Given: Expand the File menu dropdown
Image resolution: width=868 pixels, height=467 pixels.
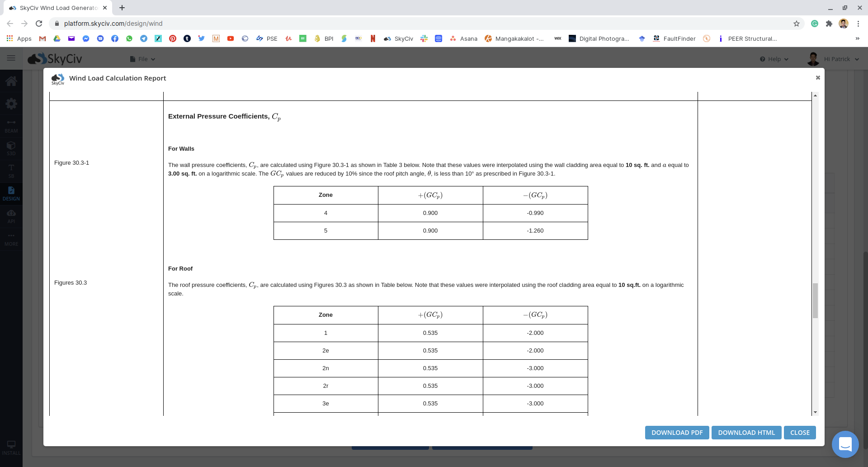Looking at the screenshot, I should [142, 59].
